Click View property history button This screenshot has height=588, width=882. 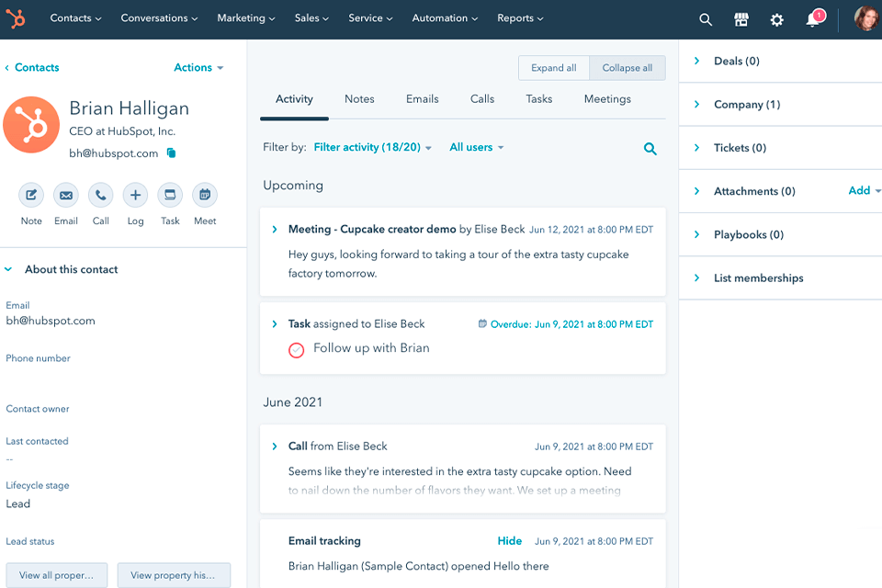click(174, 575)
